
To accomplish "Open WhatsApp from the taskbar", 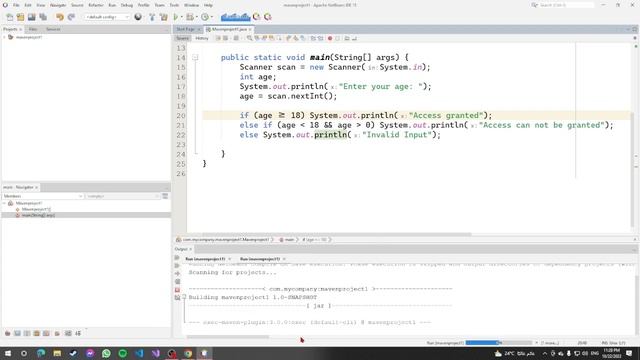I will (x=106, y=353).
